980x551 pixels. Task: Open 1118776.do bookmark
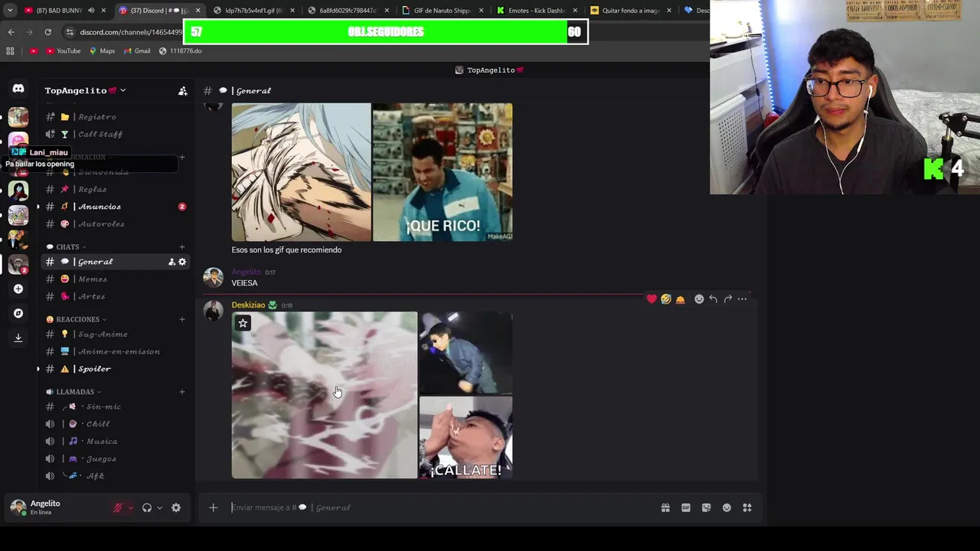coord(180,51)
